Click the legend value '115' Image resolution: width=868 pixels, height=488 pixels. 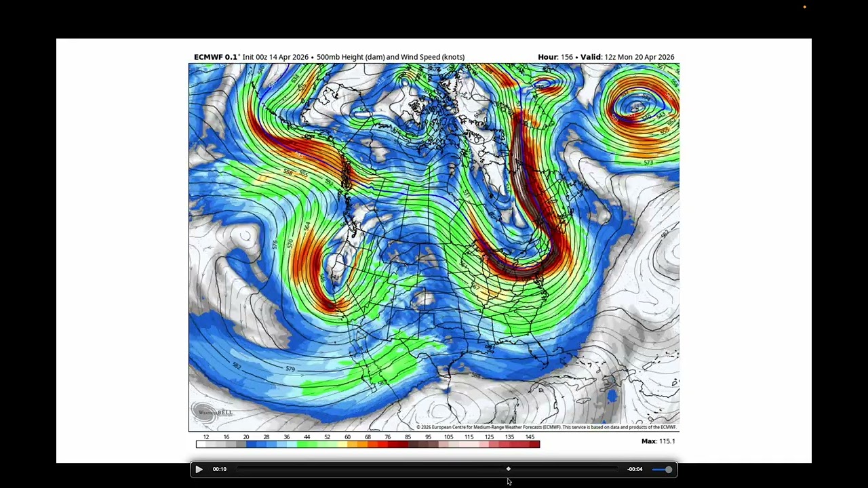[x=469, y=437]
